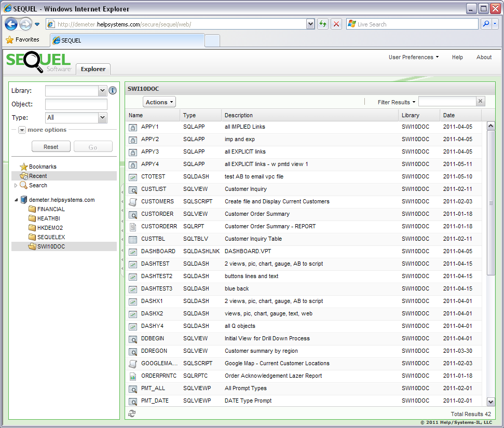Click the Search magnifier icon
The height and width of the screenshot is (428, 504).
click(x=23, y=185)
